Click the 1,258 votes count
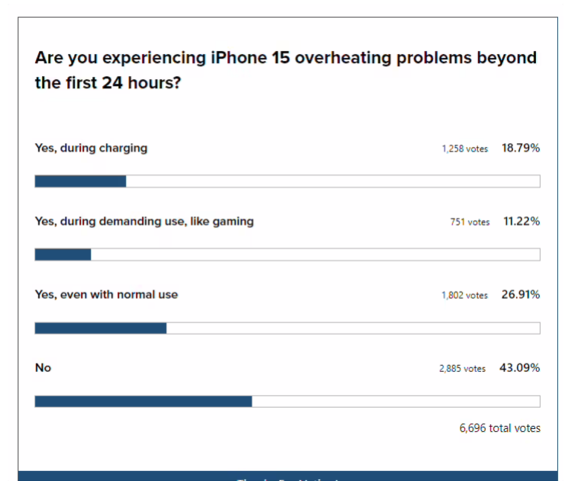 pyautogui.click(x=465, y=149)
